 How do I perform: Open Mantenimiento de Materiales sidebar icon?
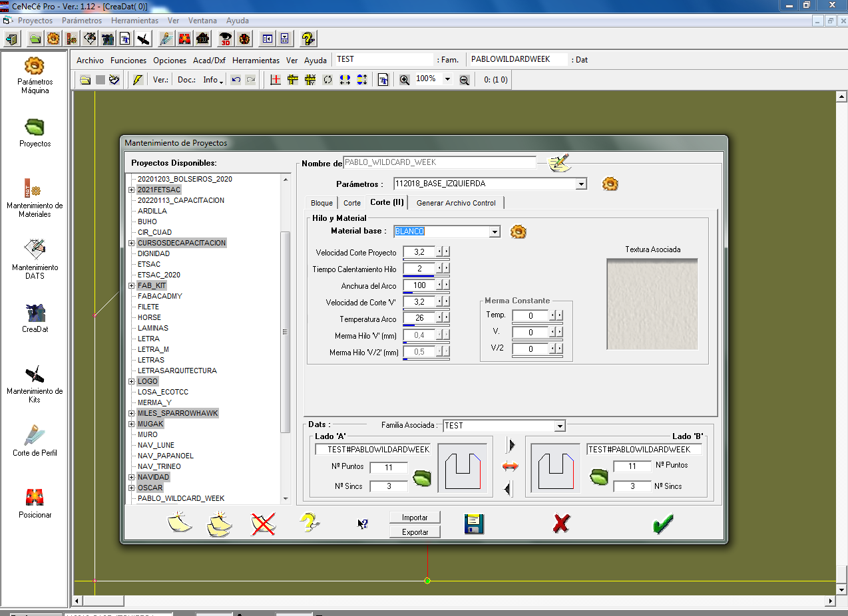(35, 198)
